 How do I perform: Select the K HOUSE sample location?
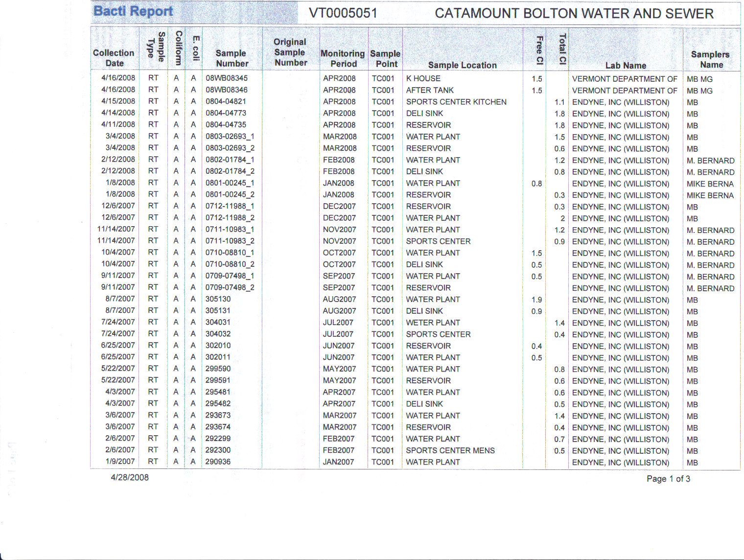click(423, 78)
